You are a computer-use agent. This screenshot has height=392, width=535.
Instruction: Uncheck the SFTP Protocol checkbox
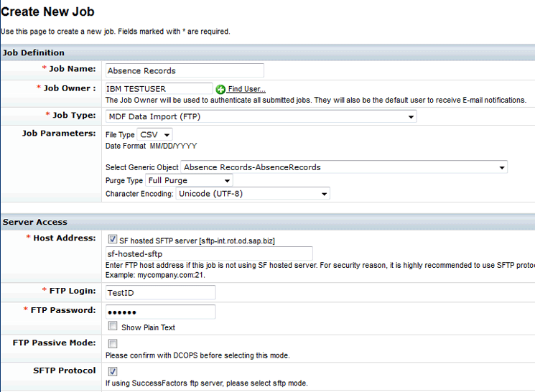(x=113, y=371)
